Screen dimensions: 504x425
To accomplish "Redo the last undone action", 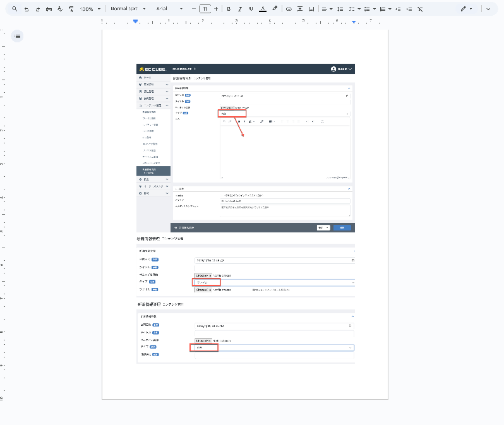I will (x=38, y=9).
